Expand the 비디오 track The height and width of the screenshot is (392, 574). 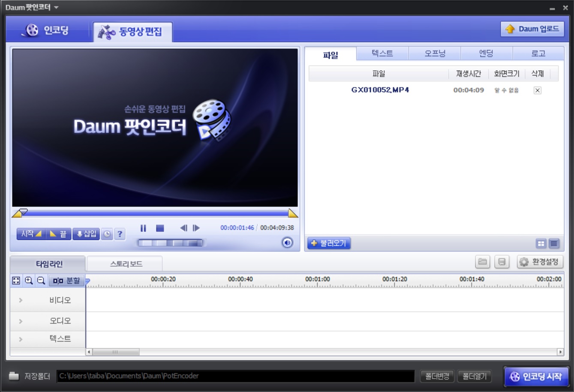pos(21,300)
